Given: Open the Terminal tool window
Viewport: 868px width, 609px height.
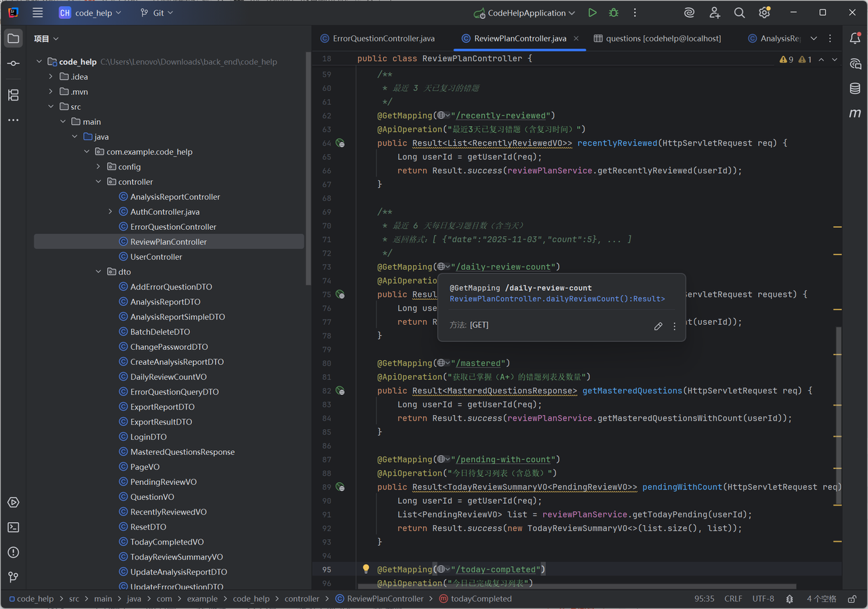Looking at the screenshot, I should tap(14, 527).
